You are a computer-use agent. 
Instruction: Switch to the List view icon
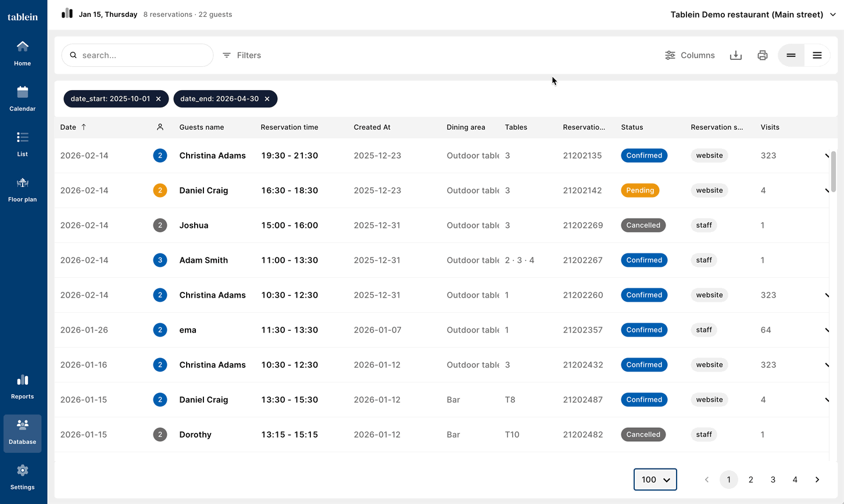coord(22,143)
